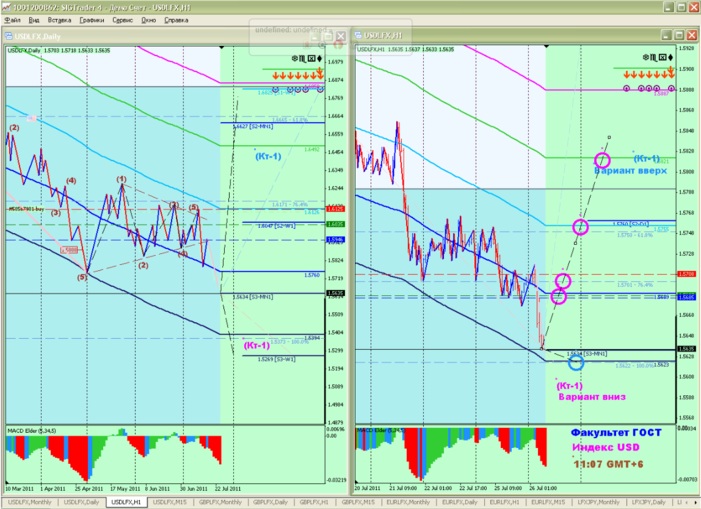Screen dimensions: 701x509
Task: Open the GBPLFX,M15 chart tab
Action: (358, 502)
